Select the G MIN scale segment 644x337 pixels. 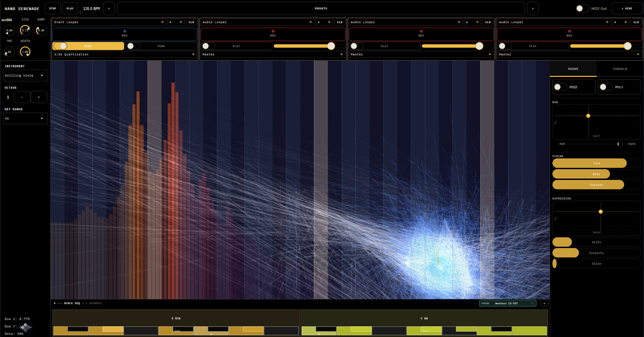point(176,318)
